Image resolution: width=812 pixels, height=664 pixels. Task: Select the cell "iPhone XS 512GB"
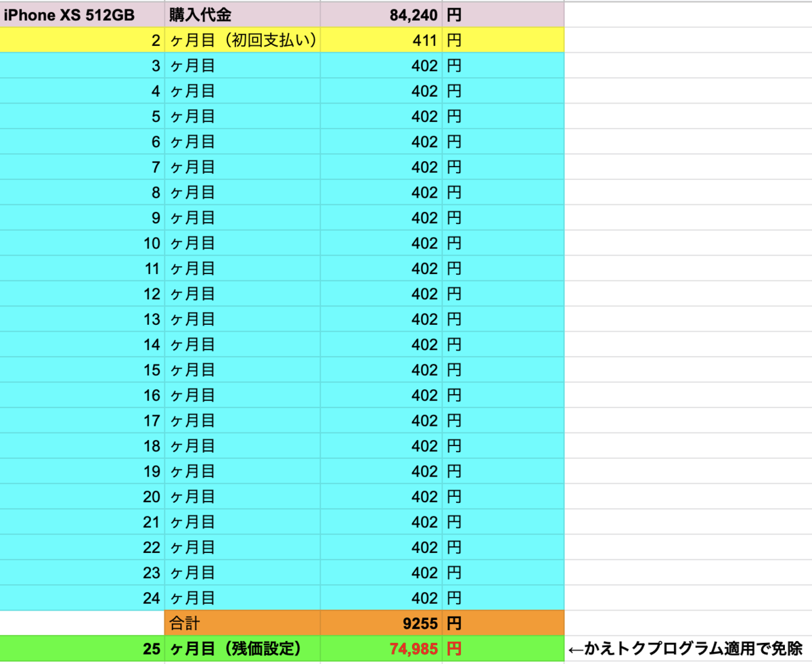(82, 15)
